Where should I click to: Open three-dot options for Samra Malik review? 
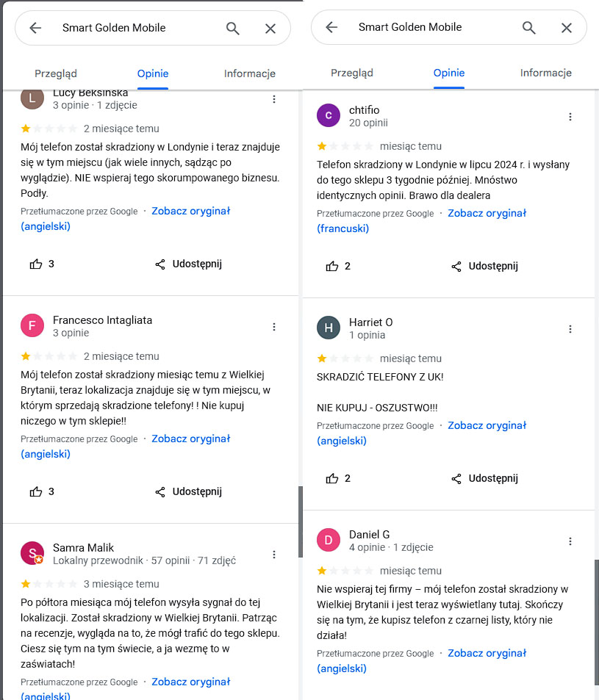coord(274,555)
